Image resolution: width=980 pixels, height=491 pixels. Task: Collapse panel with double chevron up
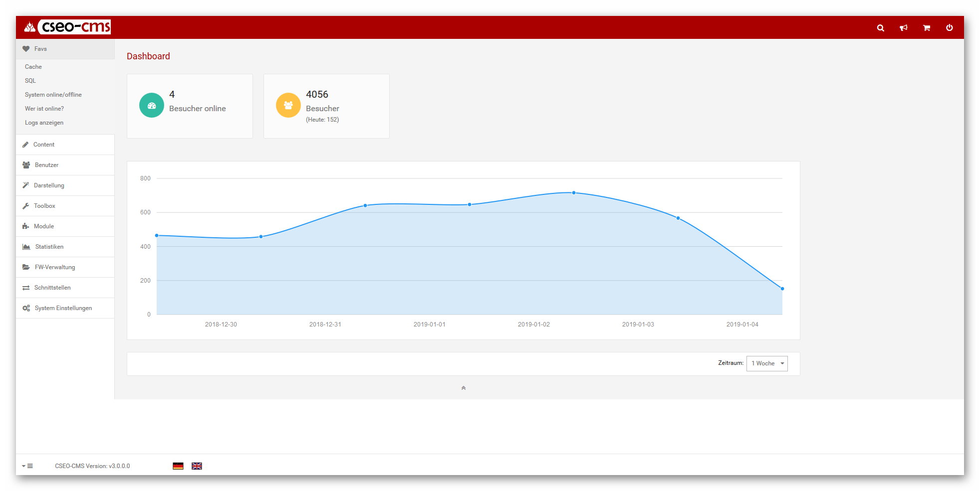click(464, 388)
